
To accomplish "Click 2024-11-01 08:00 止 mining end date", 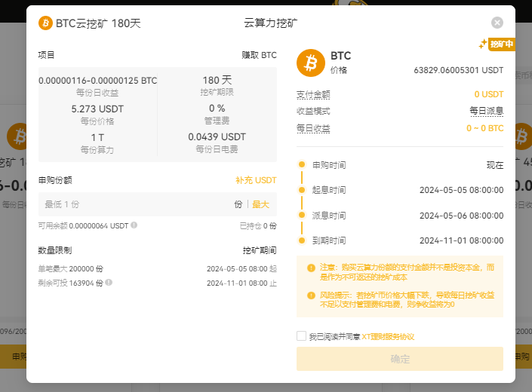I will coord(242,283).
